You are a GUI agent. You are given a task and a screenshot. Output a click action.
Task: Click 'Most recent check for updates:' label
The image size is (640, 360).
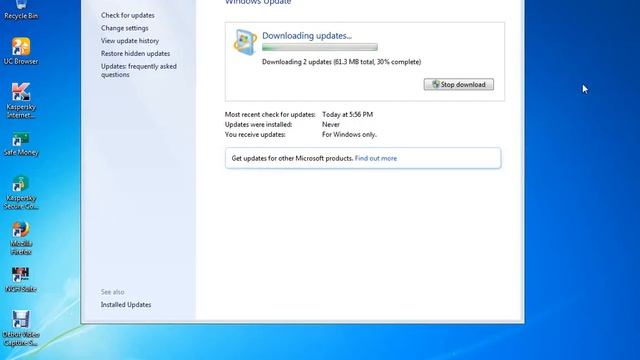270,114
